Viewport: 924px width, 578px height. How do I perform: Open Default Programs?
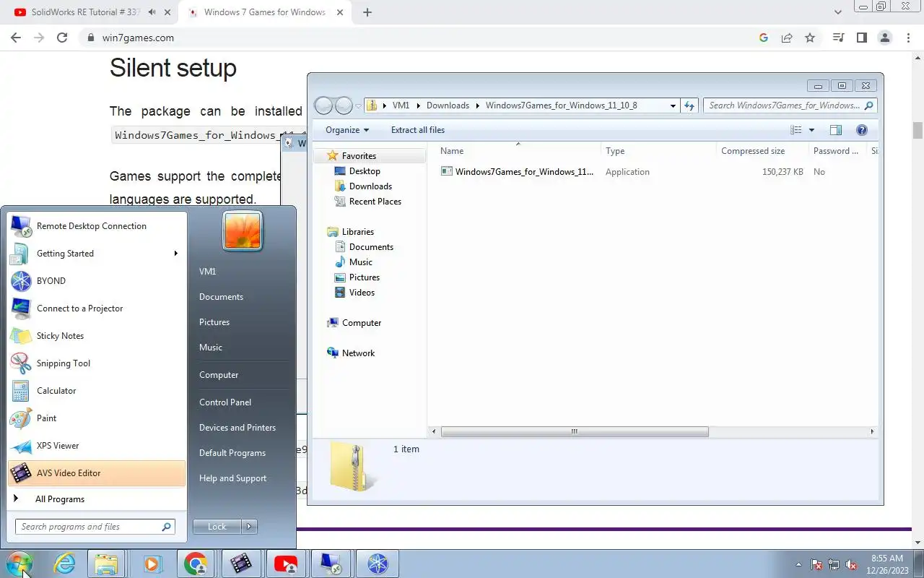coord(232,453)
